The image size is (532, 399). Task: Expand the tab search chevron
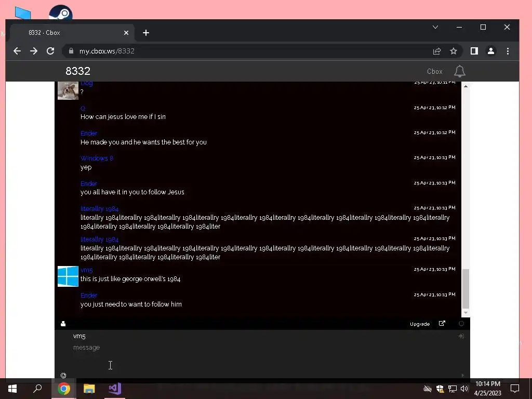click(x=435, y=27)
